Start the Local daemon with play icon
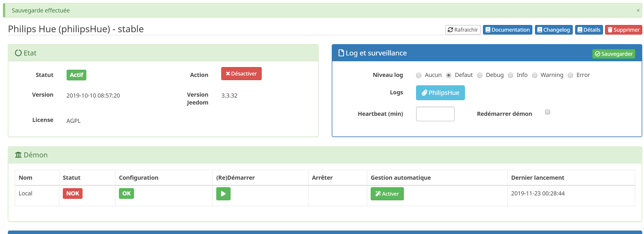This screenshot has width=644, height=234. (x=223, y=194)
